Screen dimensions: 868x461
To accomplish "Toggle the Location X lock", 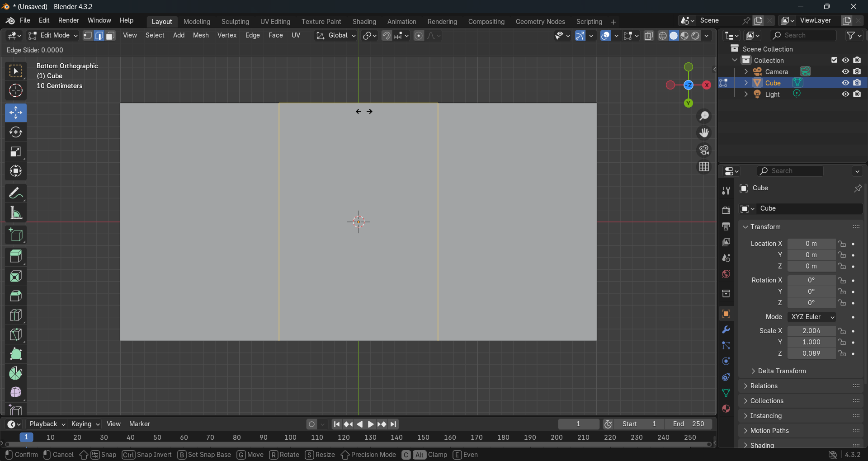I will click(x=842, y=244).
